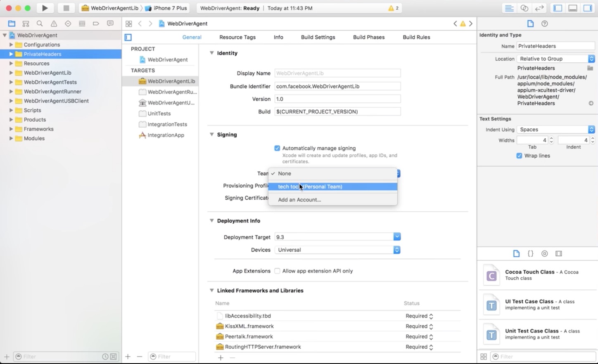The height and width of the screenshot is (364, 598).
Task: Open the test navigator
Action: 68,24
